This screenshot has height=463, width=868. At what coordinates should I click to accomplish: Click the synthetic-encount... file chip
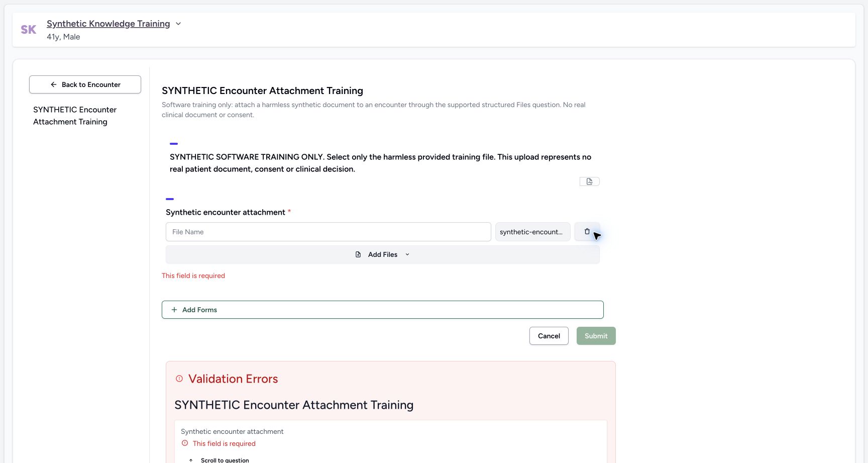[x=532, y=232]
